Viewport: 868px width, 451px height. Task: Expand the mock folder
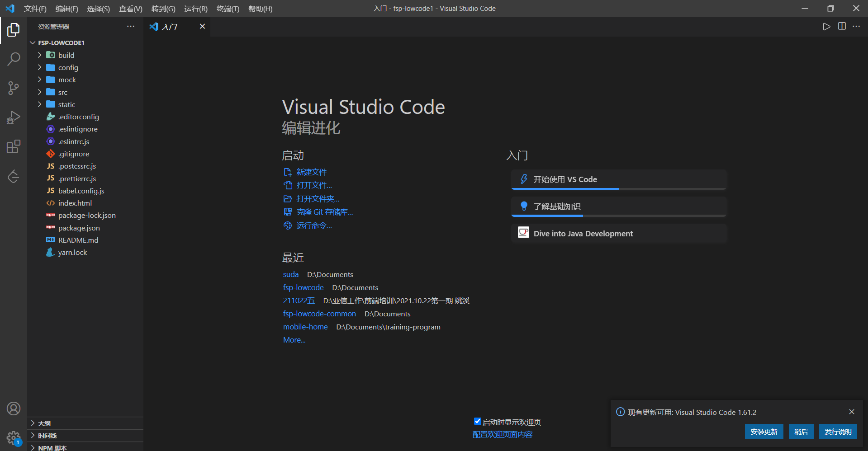[x=39, y=80]
